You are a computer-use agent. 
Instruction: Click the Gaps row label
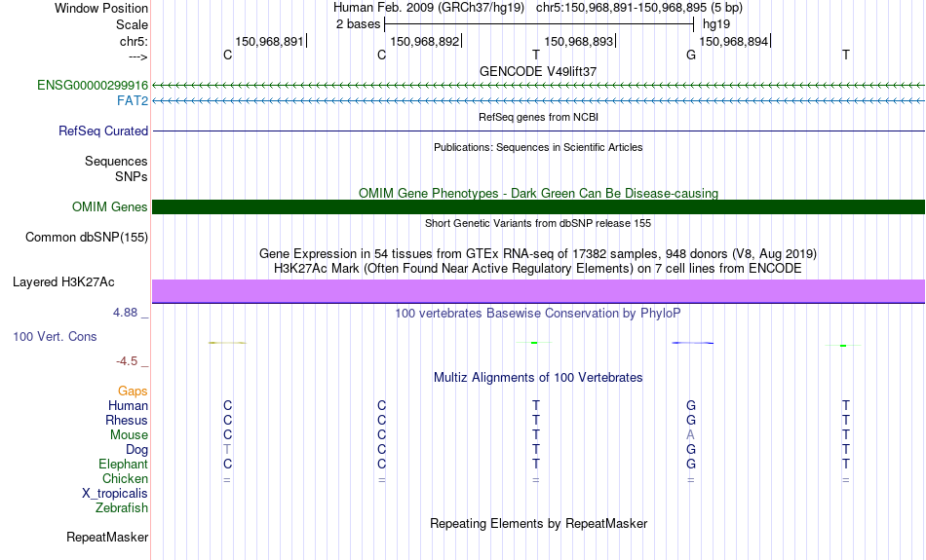[x=133, y=391]
